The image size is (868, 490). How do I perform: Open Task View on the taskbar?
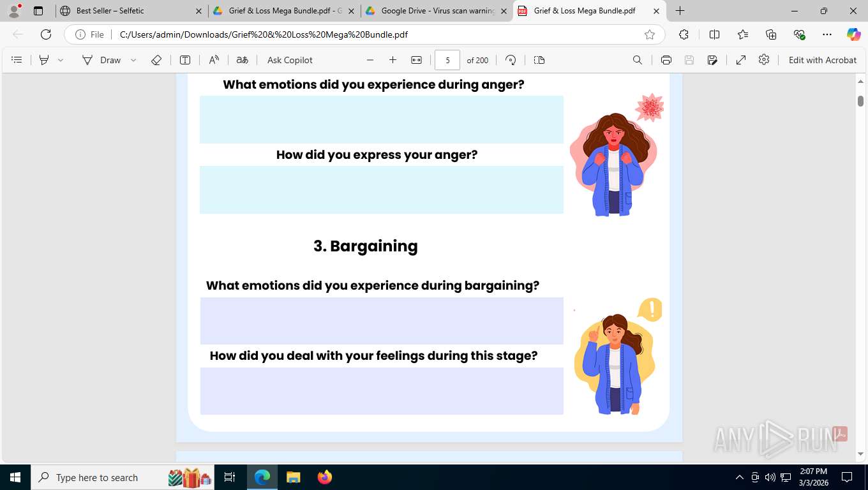click(230, 477)
